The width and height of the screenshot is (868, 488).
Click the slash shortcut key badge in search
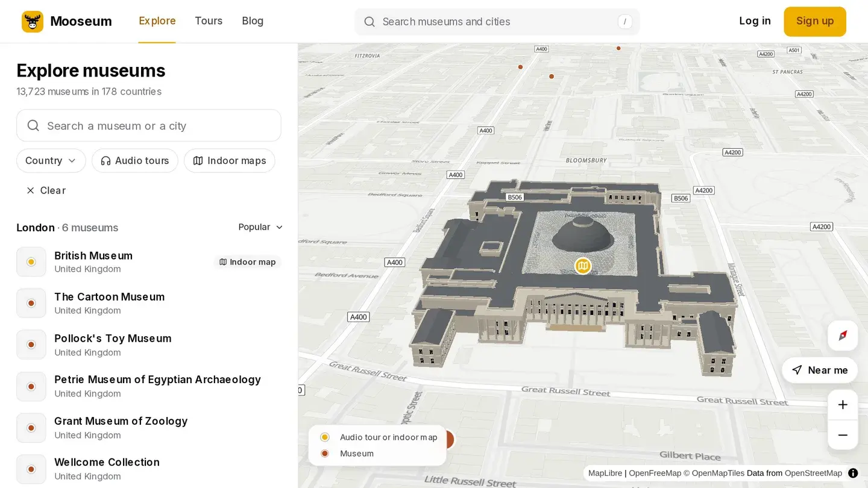625,22
